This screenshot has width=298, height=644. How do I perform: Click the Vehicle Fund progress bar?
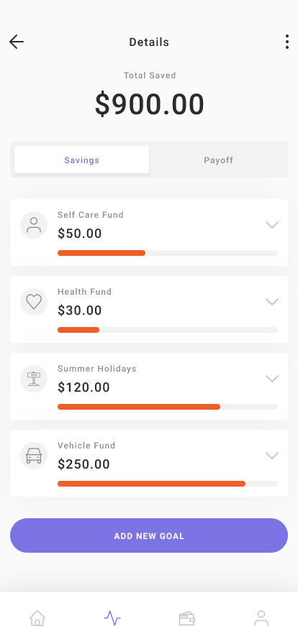click(x=168, y=484)
